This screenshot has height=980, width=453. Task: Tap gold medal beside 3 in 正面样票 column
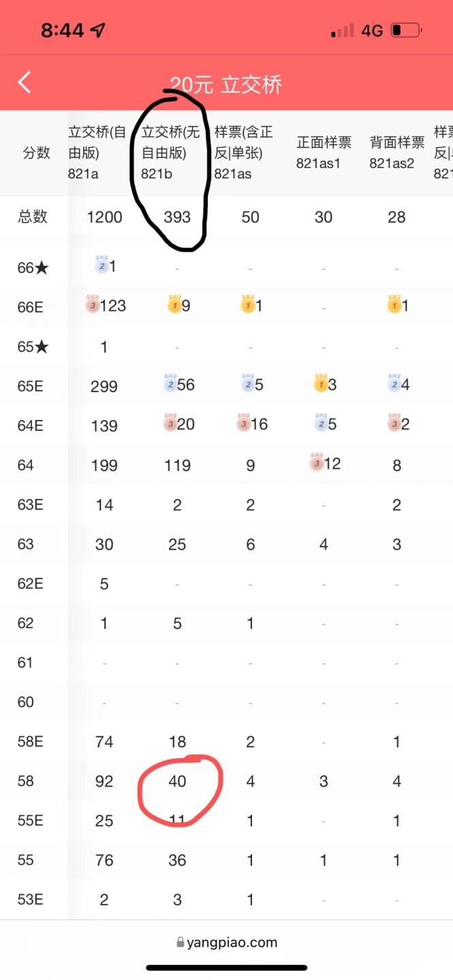pyautogui.click(x=321, y=383)
